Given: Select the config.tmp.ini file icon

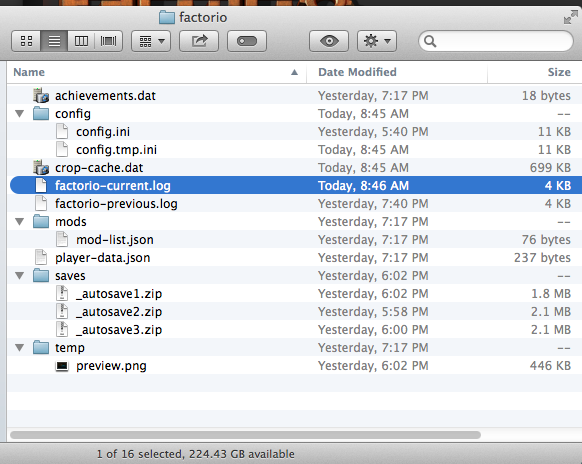Looking at the screenshot, I should point(62,150).
